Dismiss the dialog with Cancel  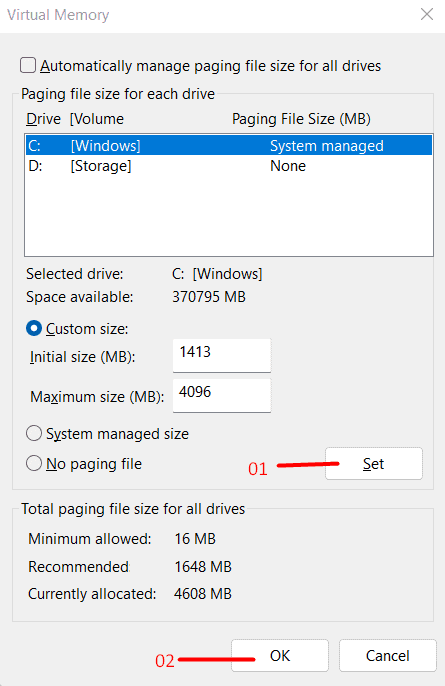387,655
